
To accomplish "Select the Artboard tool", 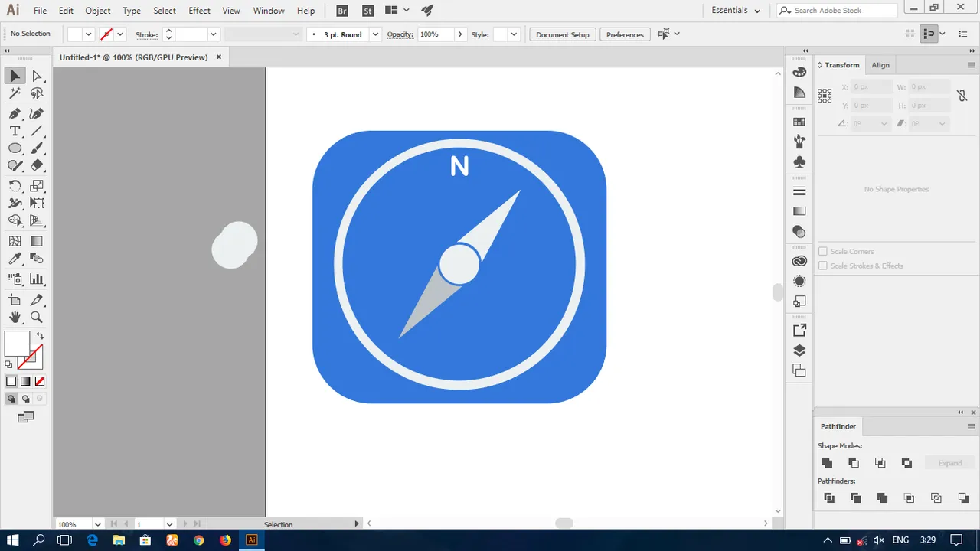I will (x=15, y=300).
